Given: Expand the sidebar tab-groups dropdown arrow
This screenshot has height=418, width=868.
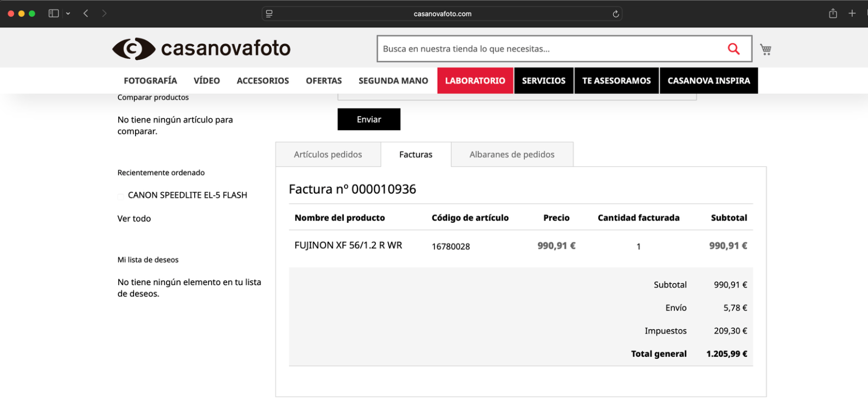Looking at the screenshot, I should click(x=68, y=14).
